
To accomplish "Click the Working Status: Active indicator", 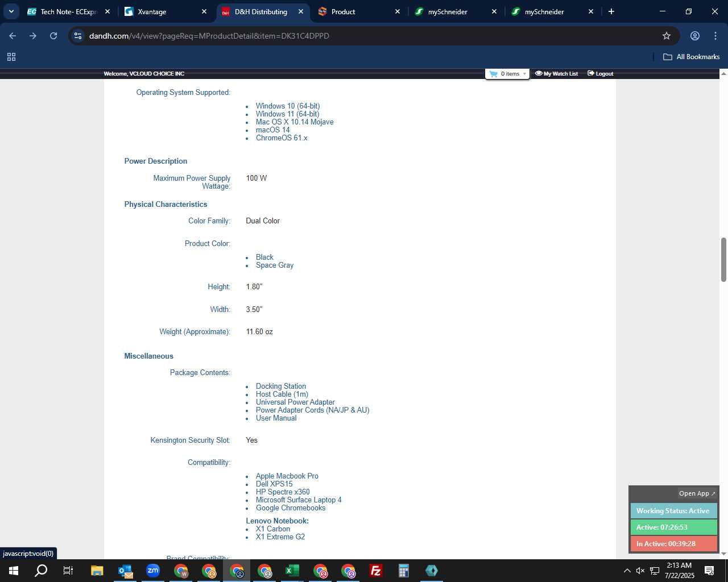I will point(673,511).
